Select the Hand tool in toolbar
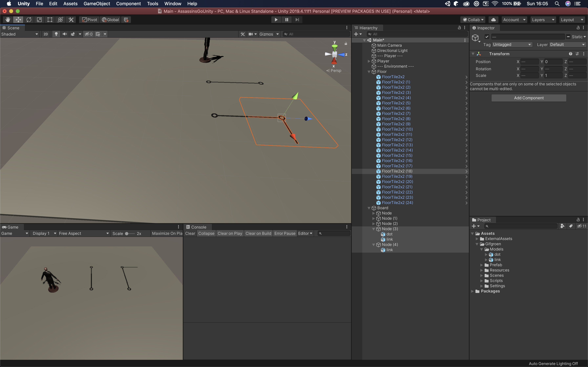588x367 pixels. click(8, 20)
